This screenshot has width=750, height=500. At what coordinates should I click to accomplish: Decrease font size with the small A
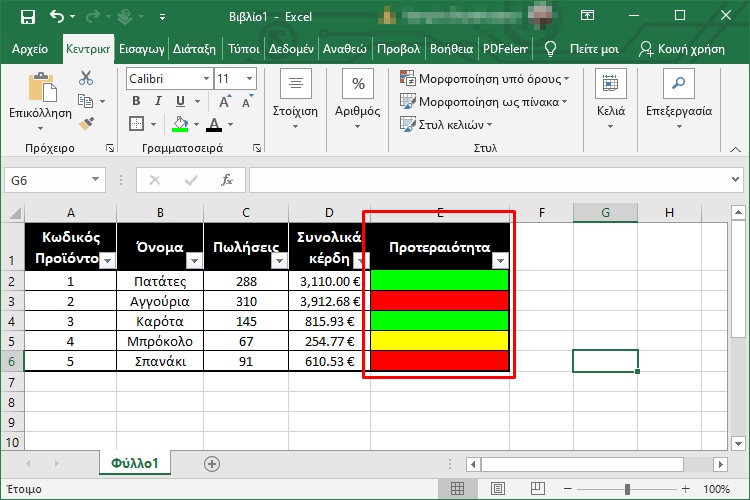point(247,101)
